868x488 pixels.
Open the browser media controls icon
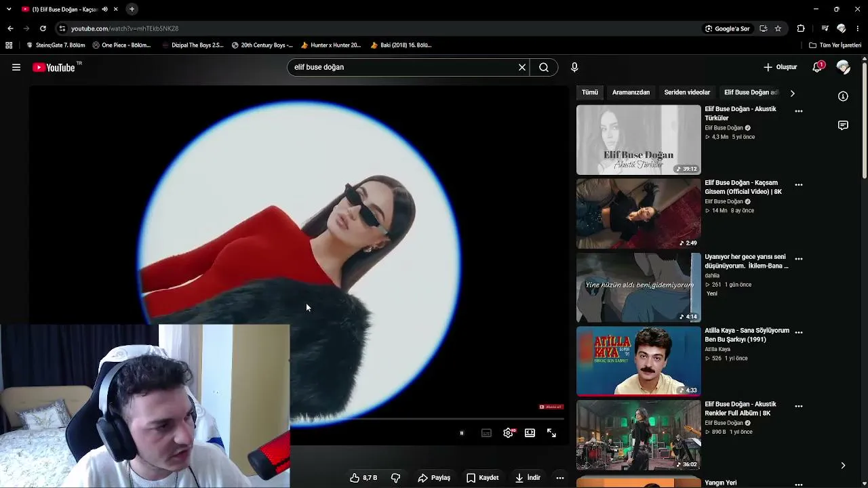click(825, 28)
